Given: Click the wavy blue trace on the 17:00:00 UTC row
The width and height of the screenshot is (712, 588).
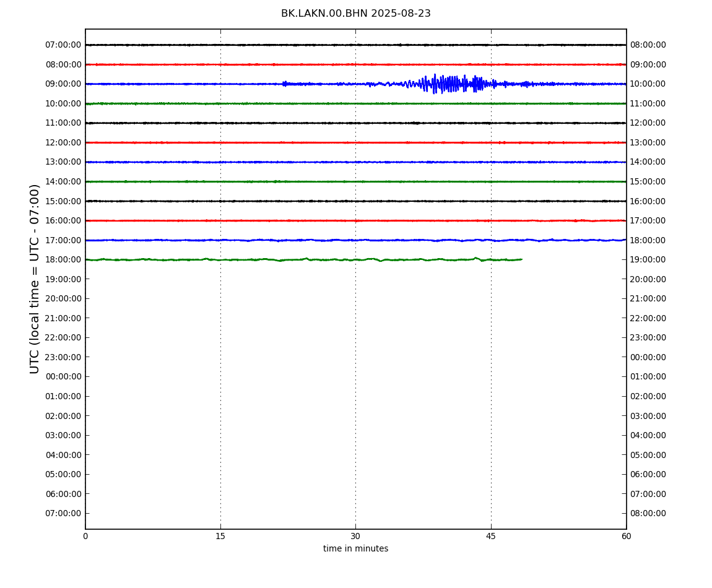Looking at the screenshot, I should click(355, 240).
